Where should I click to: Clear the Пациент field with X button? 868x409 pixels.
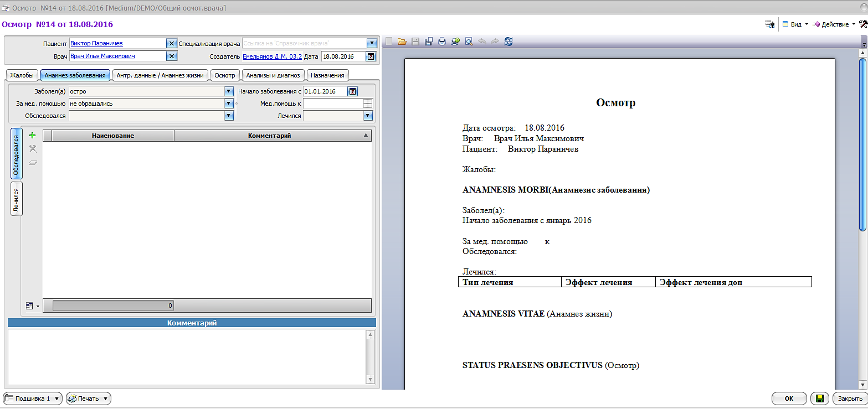(172, 43)
